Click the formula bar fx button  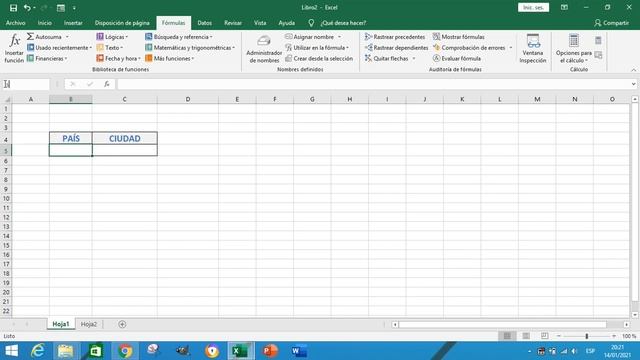[107, 84]
